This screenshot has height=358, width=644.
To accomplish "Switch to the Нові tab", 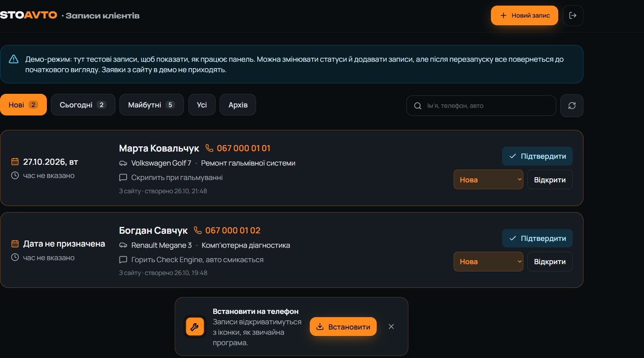I will [23, 105].
